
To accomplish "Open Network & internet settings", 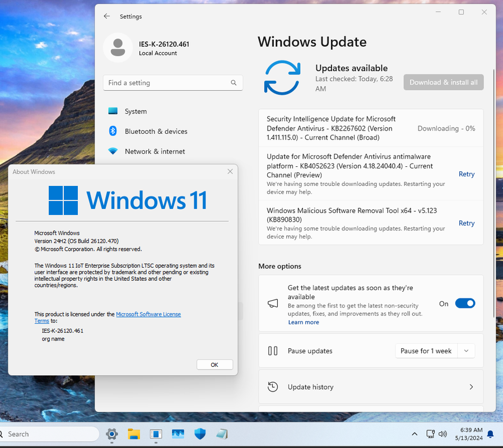I will 155,151.
